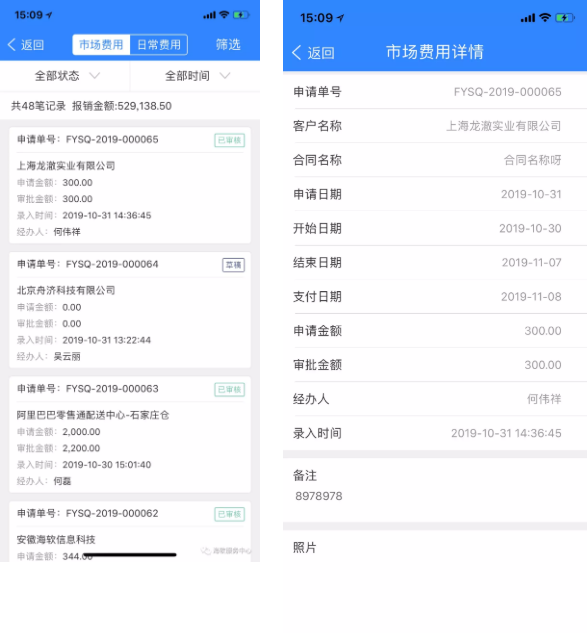Tap back chevron on 市场费用详情 screen
The height and width of the screenshot is (633, 587).
(x=297, y=52)
